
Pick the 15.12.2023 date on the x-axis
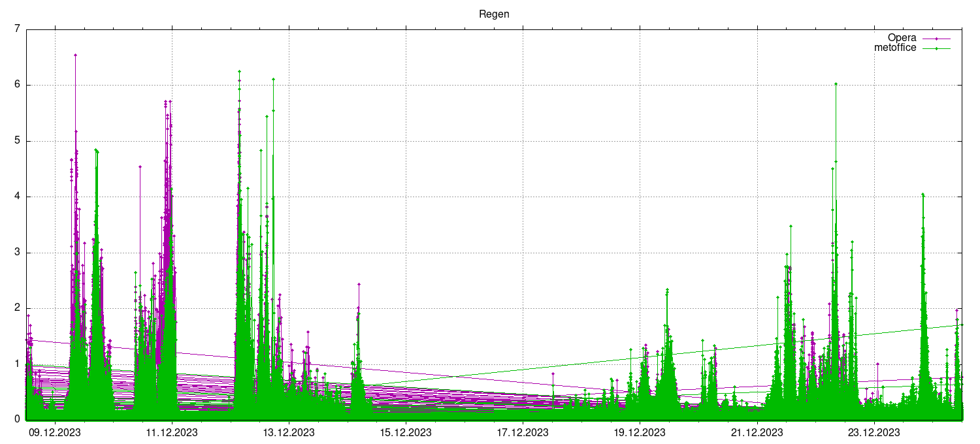[406, 432]
